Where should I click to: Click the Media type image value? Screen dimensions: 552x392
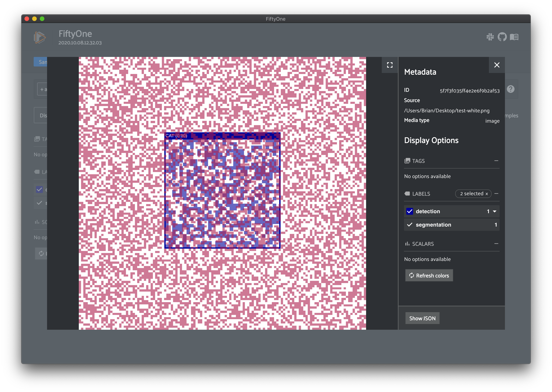[x=492, y=121]
